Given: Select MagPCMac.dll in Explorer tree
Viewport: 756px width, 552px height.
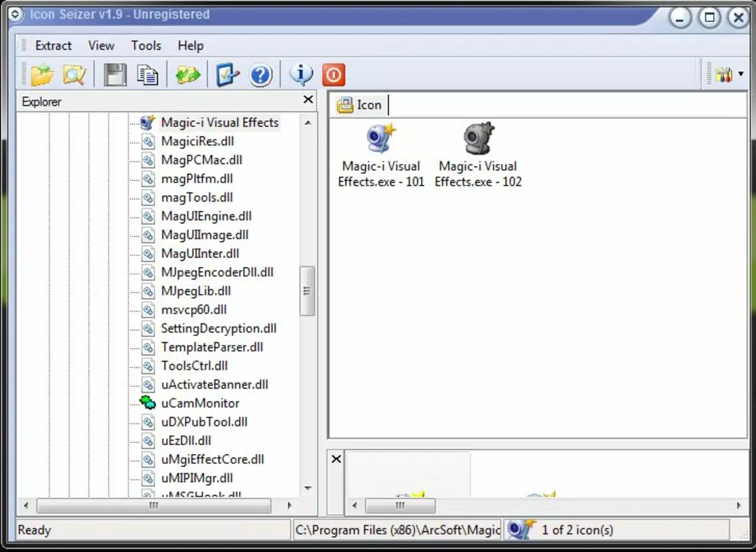Looking at the screenshot, I should (x=202, y=160).
